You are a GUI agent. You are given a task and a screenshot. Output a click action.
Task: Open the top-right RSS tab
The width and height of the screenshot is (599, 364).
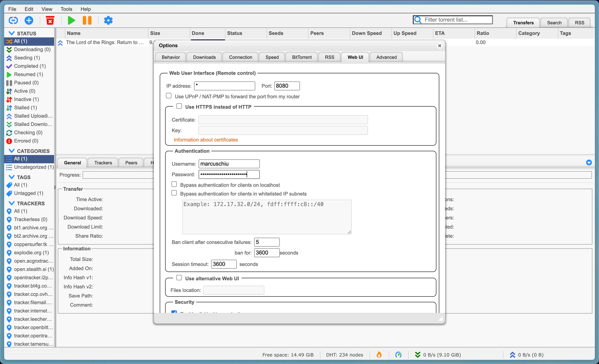coord(579,23)
